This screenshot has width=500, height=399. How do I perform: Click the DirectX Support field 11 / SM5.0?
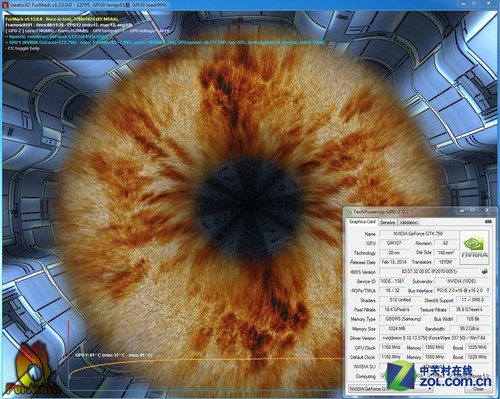tap(472, 300)
